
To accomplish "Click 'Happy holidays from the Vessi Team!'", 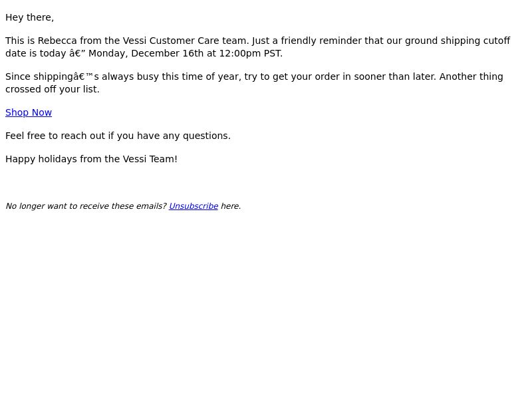I will (x=91, y=159).
